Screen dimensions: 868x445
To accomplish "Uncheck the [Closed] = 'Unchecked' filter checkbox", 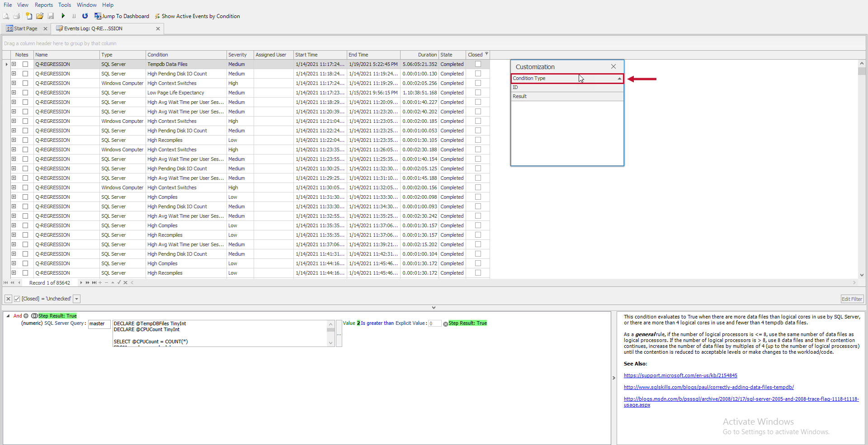I will tap(17, 299).
